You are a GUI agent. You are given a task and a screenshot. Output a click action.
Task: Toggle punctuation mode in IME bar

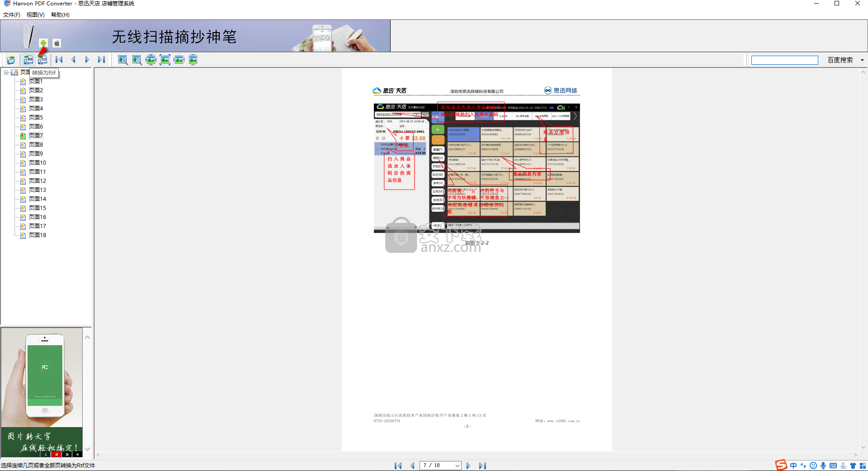803,466
